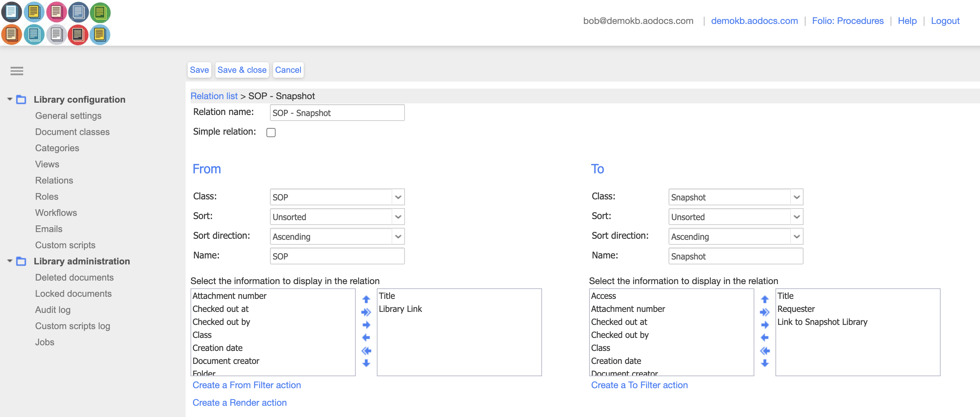Screen dimensions: 980x417
Task: Select the orange library icon
Action: (12, 34)
